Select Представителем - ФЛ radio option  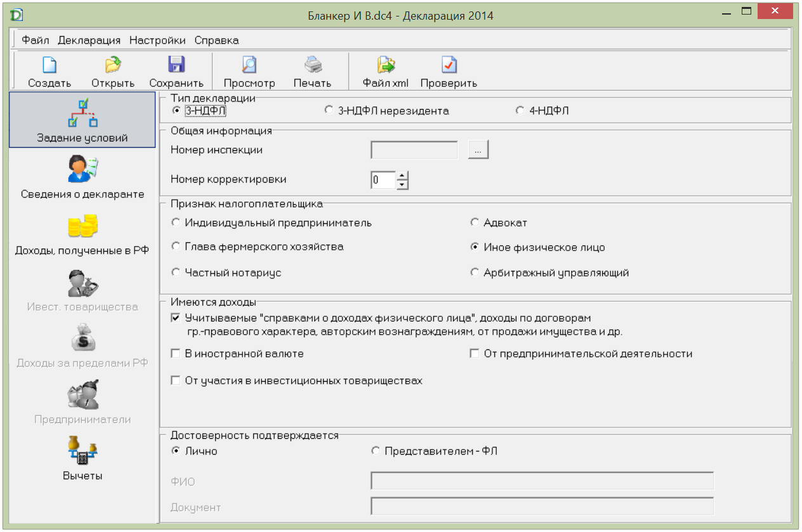coord(376,451)
